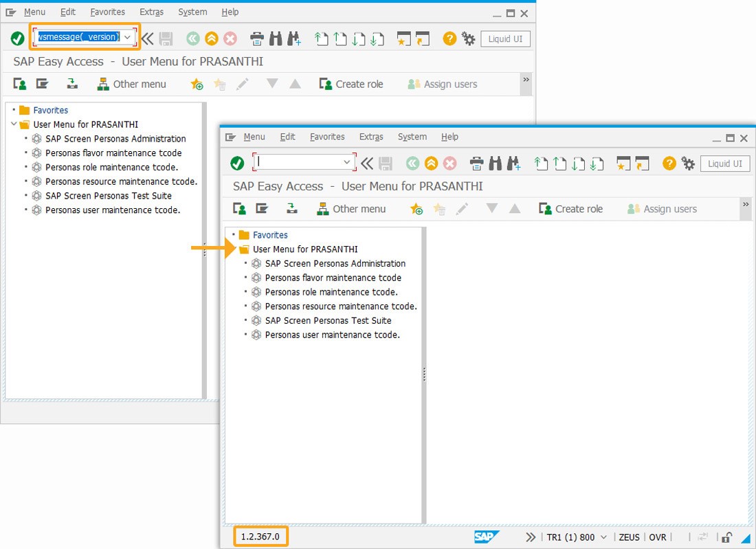This screenshot has width=756, height=549.
Task: Open the command field dropdown in the back window
Action: pos(127,37)
